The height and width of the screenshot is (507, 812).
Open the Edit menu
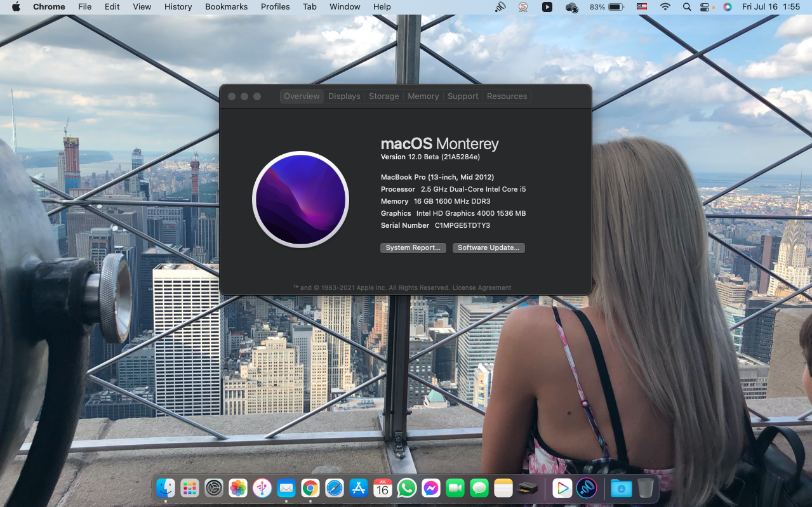click(112, 6)
